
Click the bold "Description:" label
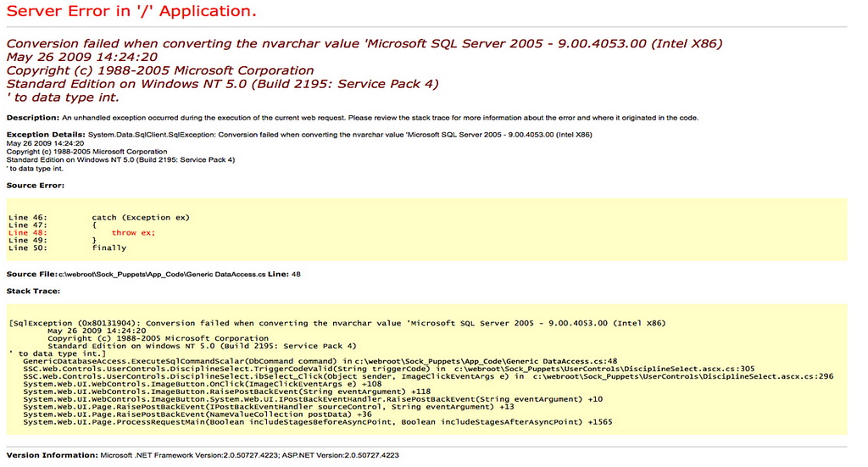pyautogui.click(x=33, y=118)
